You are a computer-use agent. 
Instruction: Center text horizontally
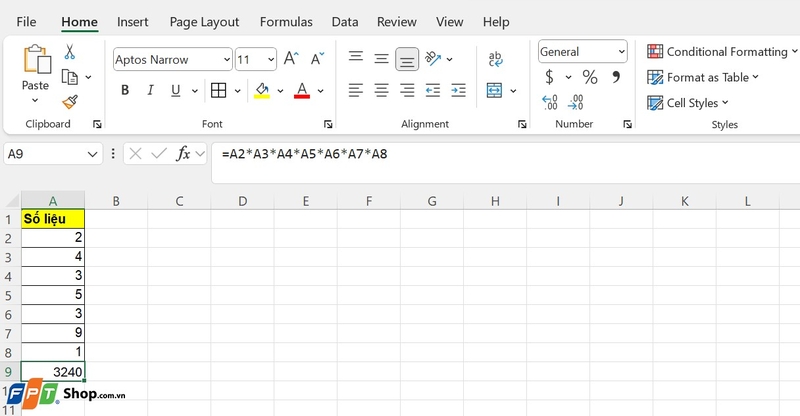click(x=381, y=90)
